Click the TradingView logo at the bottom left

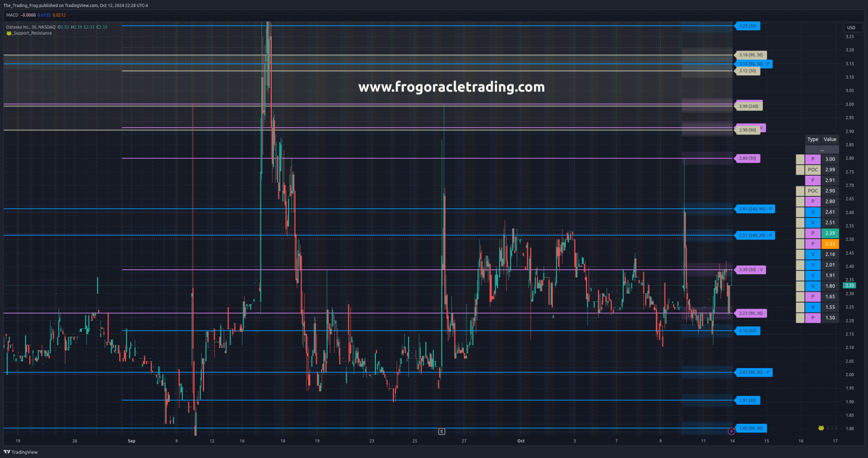click(21, 452)
